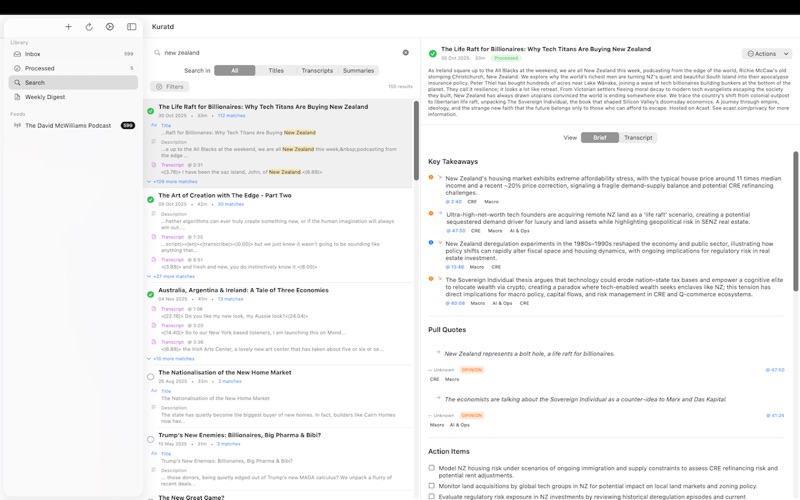This screenshot has width=800, height=500.
Task: Open the Actions dropdown
Action: (x=766, y=54)
